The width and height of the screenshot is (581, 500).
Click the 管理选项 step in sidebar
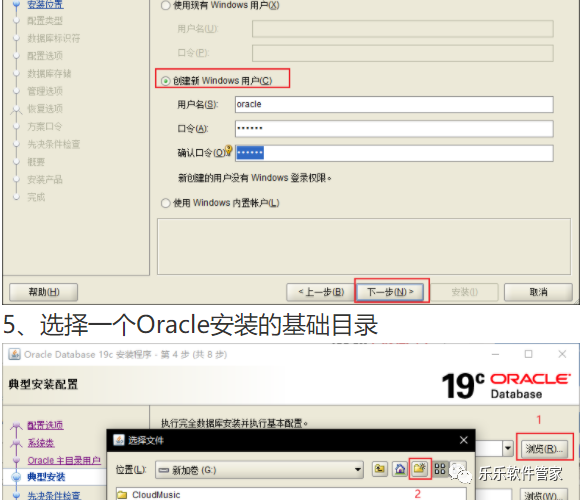pyautogui.click(x=45, y=91)
